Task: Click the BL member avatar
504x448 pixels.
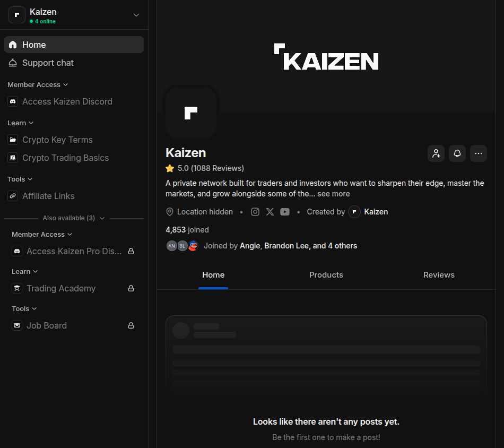Action: pyautogui.click(x=183, y=246)
